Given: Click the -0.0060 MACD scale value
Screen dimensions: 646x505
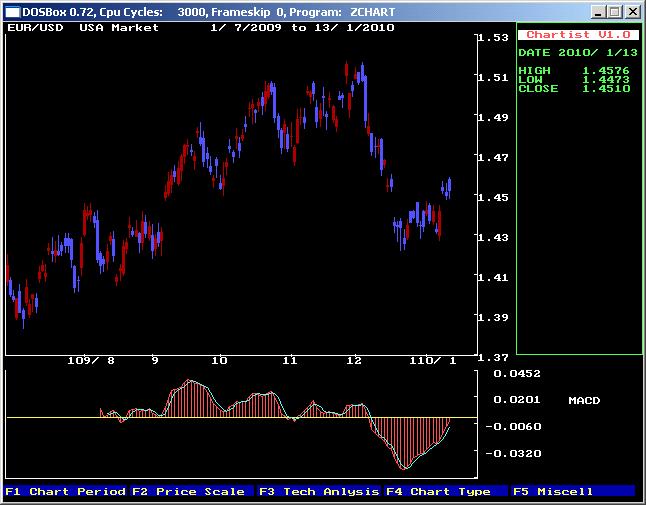Looking at the screenshot, I should (513, 426).
